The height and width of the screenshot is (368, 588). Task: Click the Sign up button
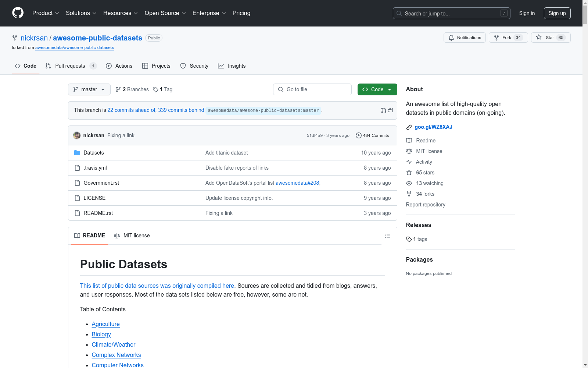pos(557,13)
